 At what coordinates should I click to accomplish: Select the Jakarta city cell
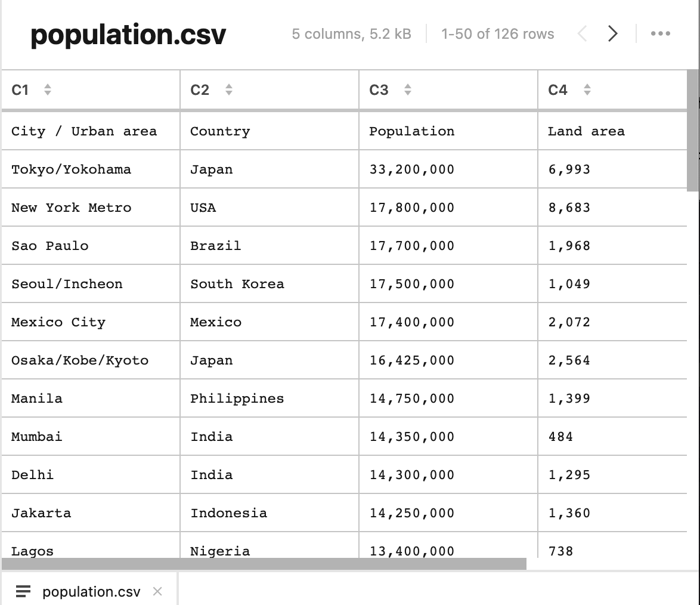coord(41,513)
